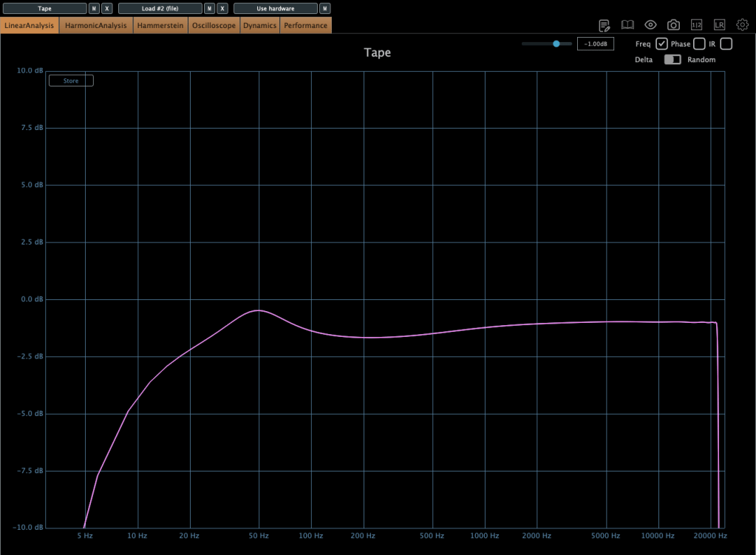This screenshot has height=555, width=756.
Task: Click the 1|2 compare icon
Action: pyautogui.click(x=696, y=25)
